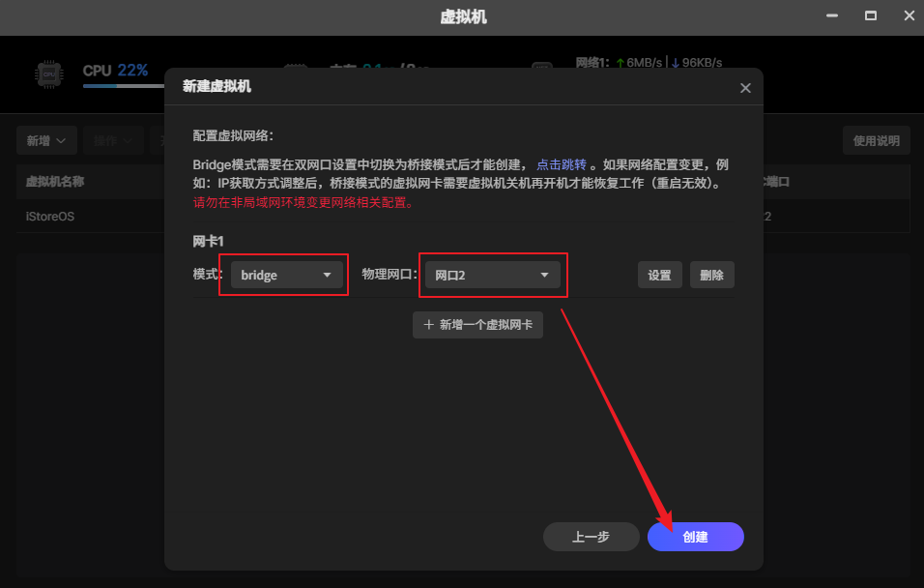
Task: Expand the 操作 dropdown menu
Action: click(x=113, y=140)
